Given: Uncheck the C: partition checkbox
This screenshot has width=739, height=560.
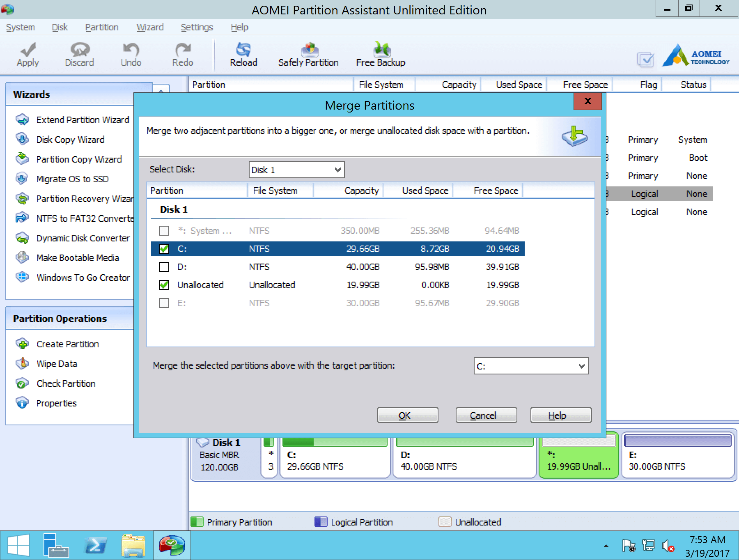Looking at the screenshot, I should click(164, 249).
